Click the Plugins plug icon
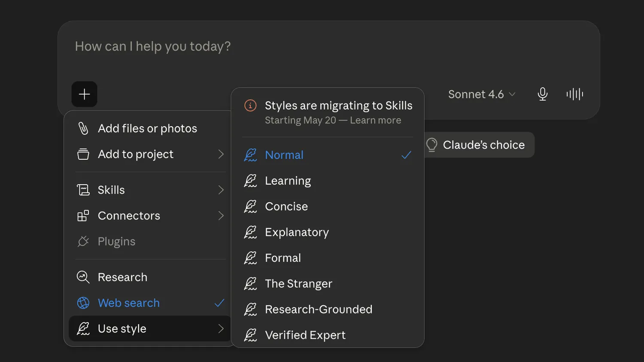This screenshot has height=362, width=644. (x=83, y=241)
